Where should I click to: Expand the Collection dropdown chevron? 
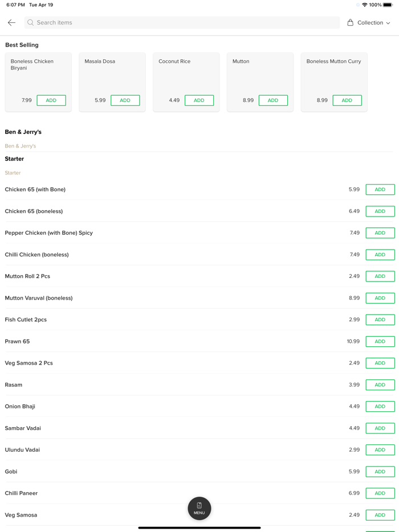tap(388, 23)
